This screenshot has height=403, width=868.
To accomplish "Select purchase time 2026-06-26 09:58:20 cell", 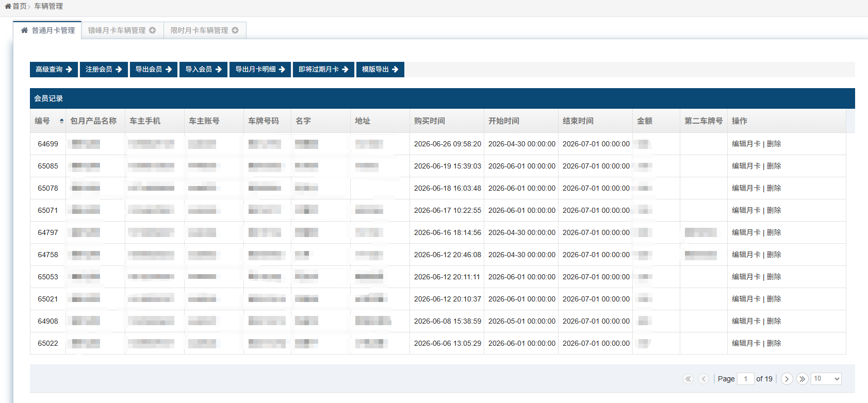I will click(448, 144).
